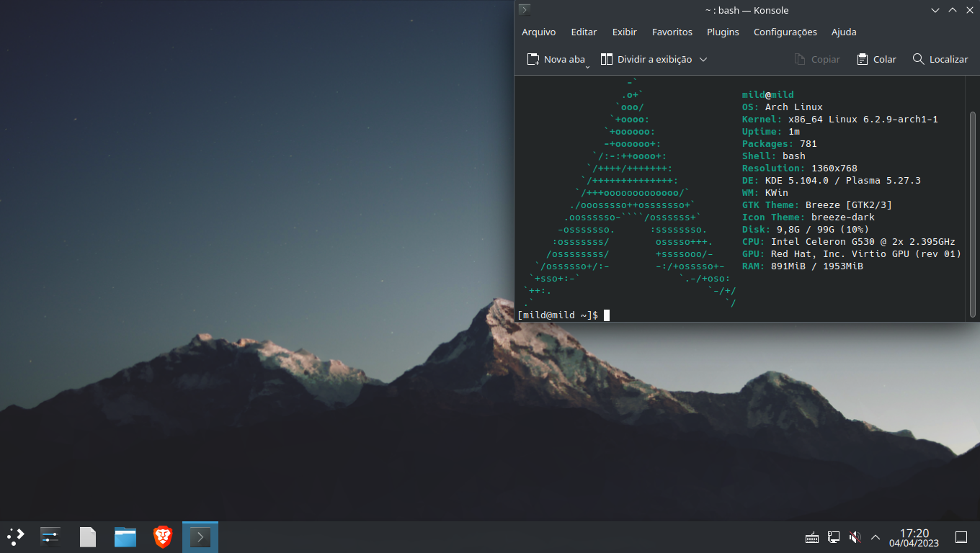
Task: Click the text "breeze-dark" in terminal
Action: 843,217
